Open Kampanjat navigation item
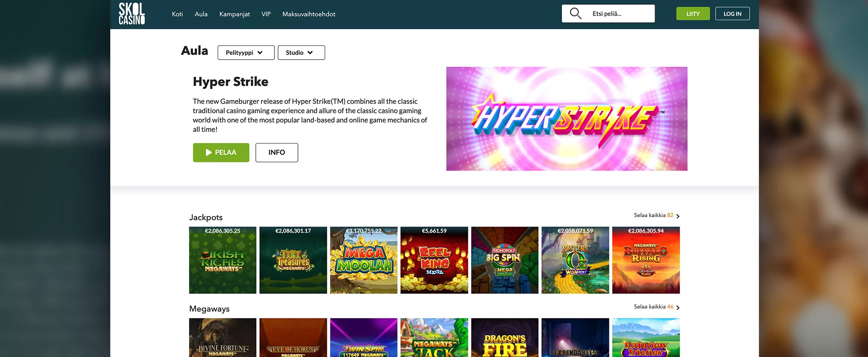This screenshot has width=868, height=357. [x=234, y=14]
